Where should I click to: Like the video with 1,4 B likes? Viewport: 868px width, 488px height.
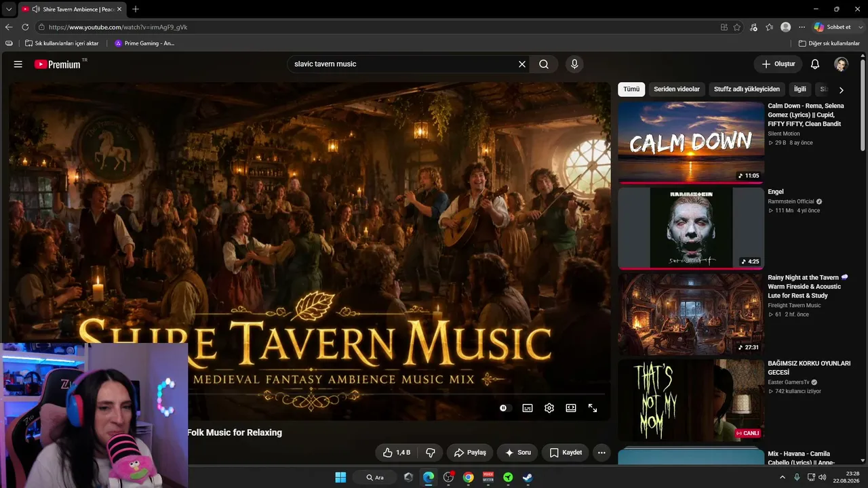point(397,453)
